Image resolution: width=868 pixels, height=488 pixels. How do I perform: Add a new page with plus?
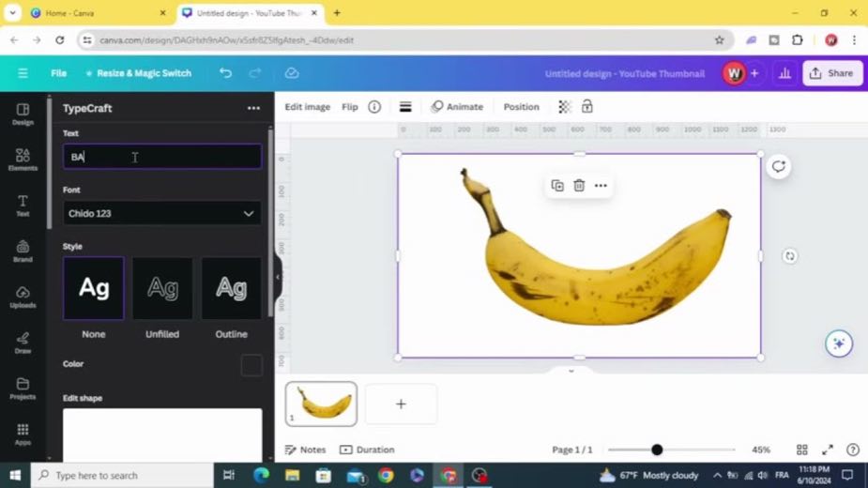coord(401,404)
